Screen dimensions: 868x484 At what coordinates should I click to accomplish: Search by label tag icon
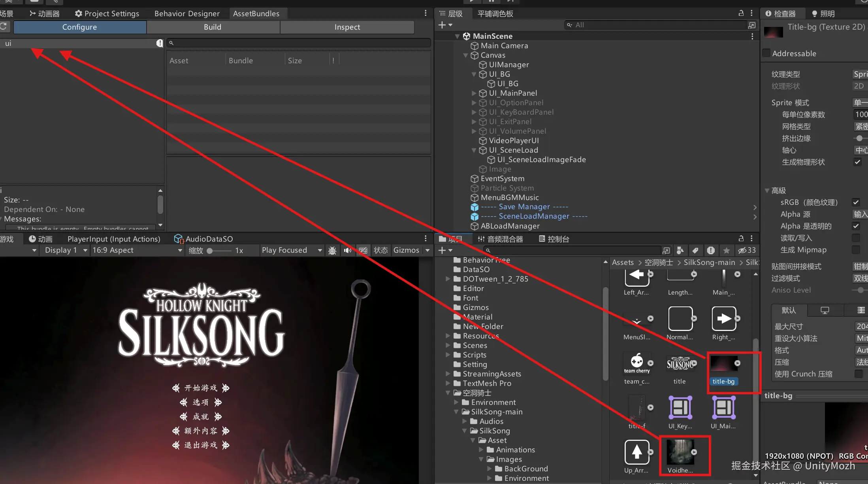click(695, 250)
